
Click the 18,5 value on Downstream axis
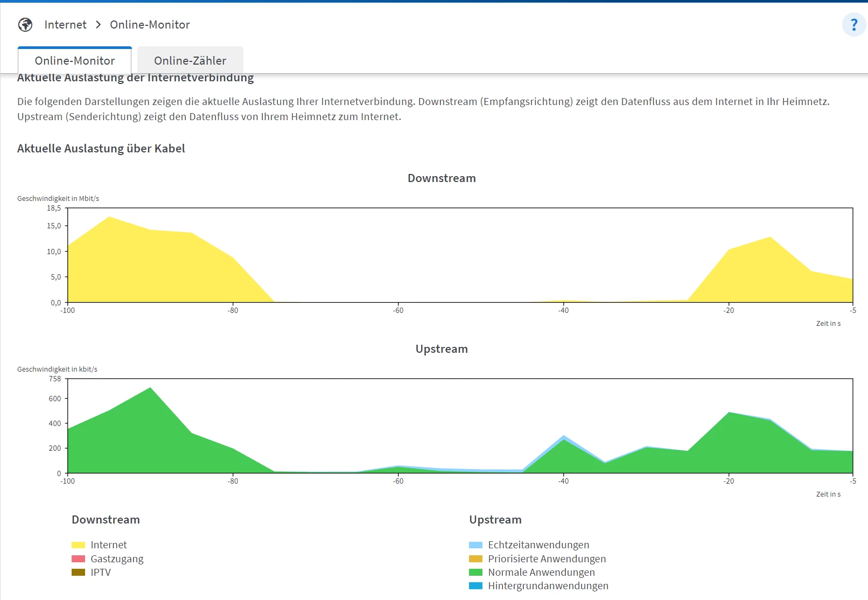click(54, 208)
